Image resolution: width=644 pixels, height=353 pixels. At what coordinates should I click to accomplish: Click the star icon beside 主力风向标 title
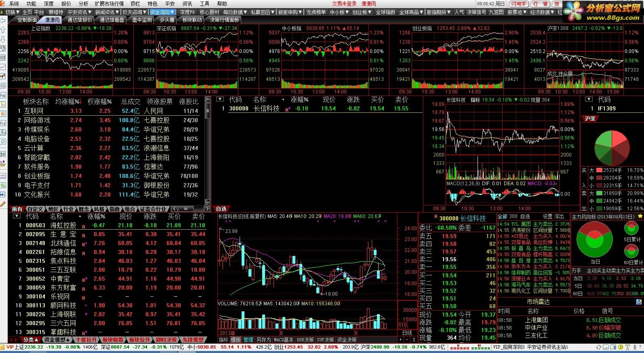pyautogui.click(x=640, y=217)
